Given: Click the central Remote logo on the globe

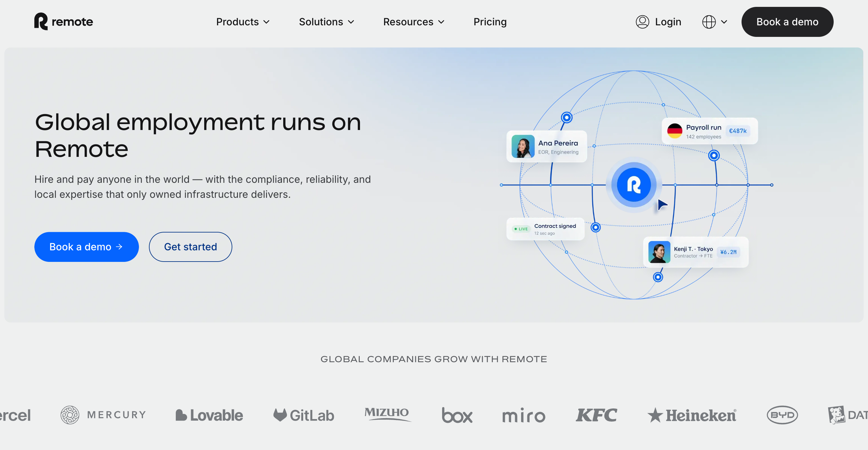Looking at the screenshot, I should 634,184.
